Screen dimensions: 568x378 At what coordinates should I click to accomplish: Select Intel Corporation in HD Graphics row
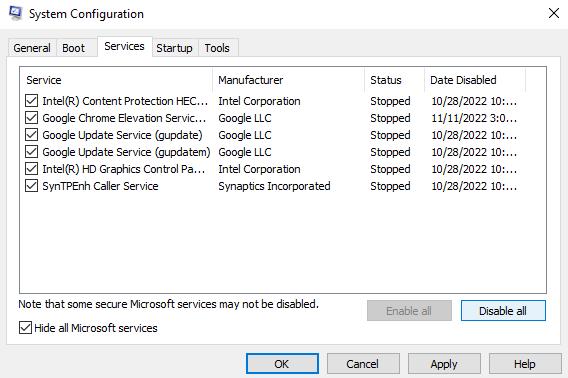tap(259, 169)
